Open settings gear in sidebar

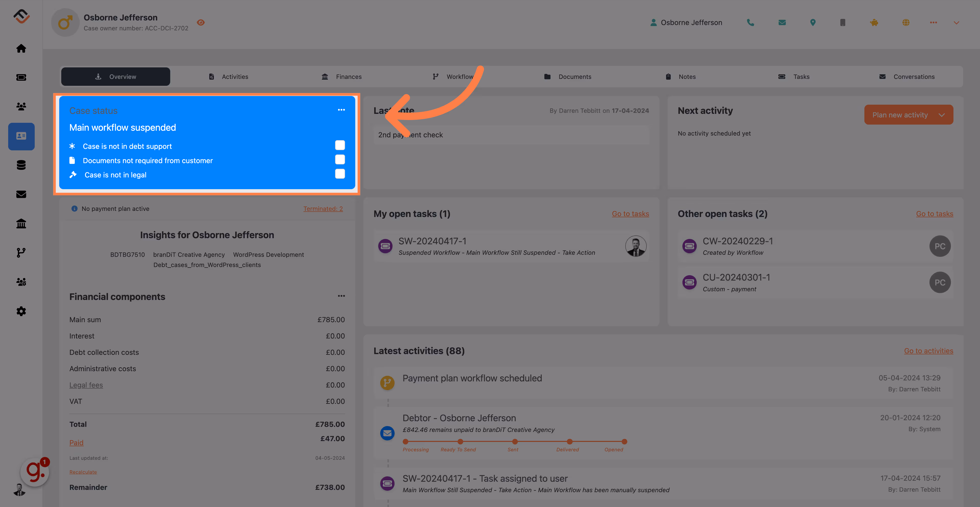click(x=21, y=311)
